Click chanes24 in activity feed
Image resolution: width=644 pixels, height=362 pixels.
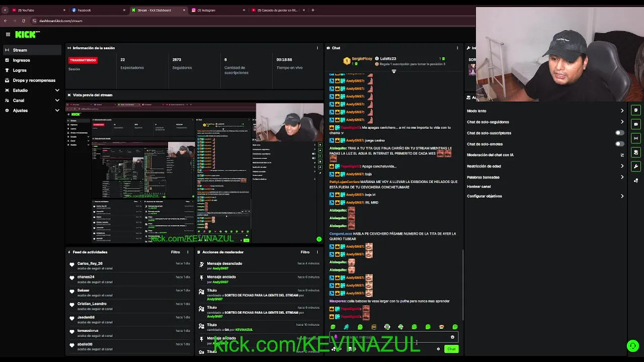click(86, 277)
